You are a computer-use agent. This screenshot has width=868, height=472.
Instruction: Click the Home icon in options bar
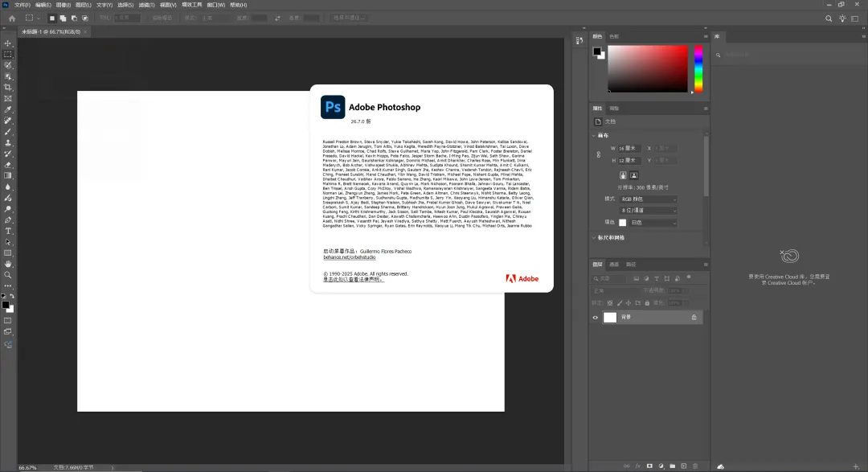point(11,18)
